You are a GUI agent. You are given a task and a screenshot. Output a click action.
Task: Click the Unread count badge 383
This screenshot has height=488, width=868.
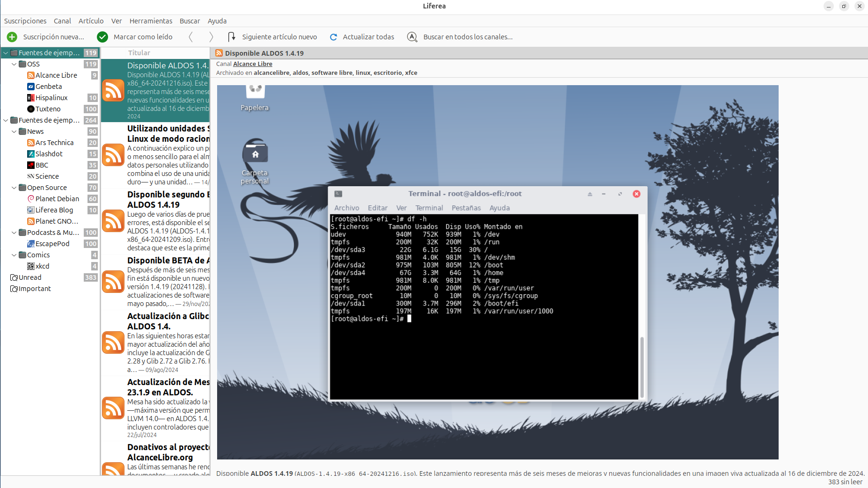click(90, 277)
